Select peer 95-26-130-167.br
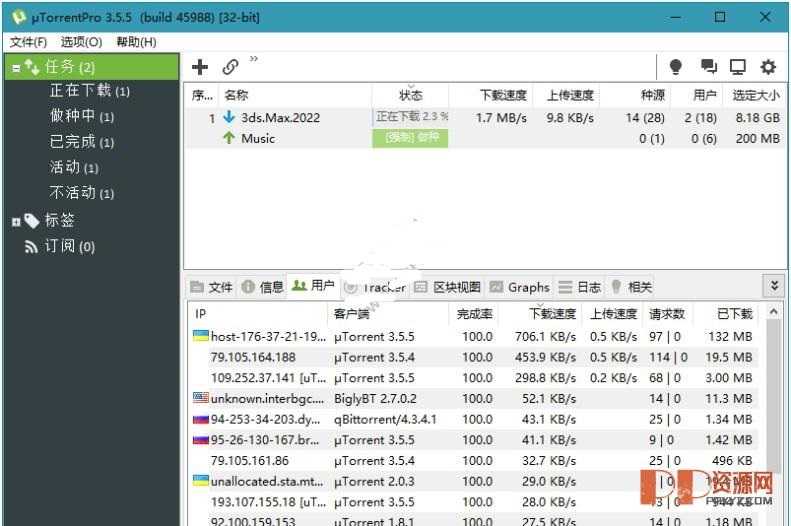The image size is (791, 526). [474, 440]
